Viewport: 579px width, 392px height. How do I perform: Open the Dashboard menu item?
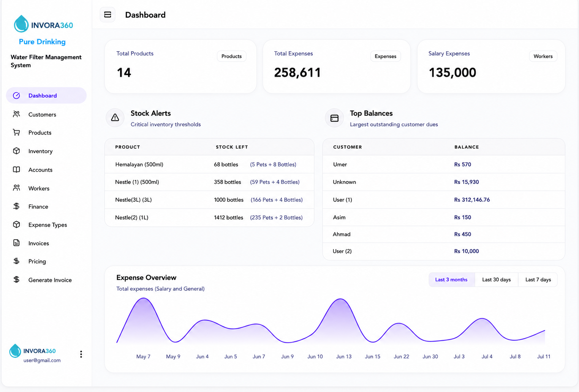pyautogui.click(x=46, y=95)
